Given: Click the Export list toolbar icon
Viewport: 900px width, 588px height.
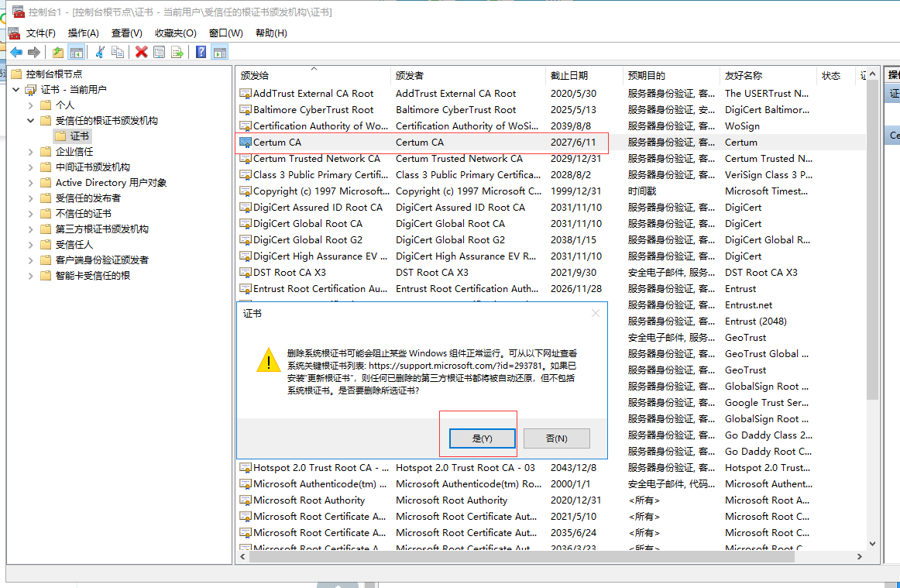Looking at the screenshot, I should [177, 52].
